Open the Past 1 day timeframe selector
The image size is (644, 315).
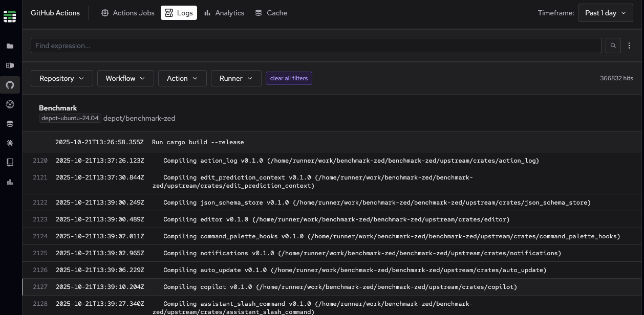pos(605,13)
